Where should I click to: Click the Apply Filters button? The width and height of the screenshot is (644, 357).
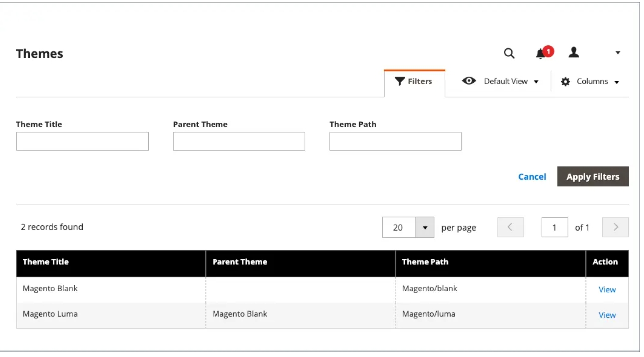point(593,177)
